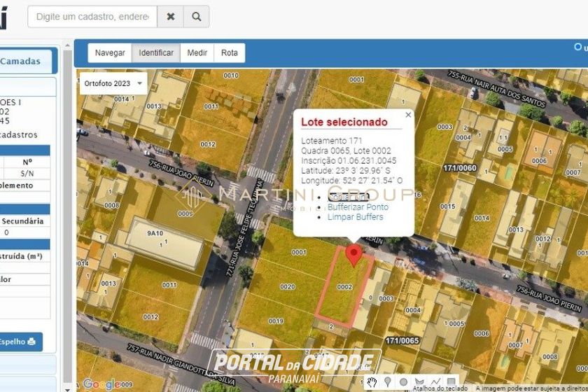
Task: Click the Loteamento 171 text
Action: coord(332,141)
